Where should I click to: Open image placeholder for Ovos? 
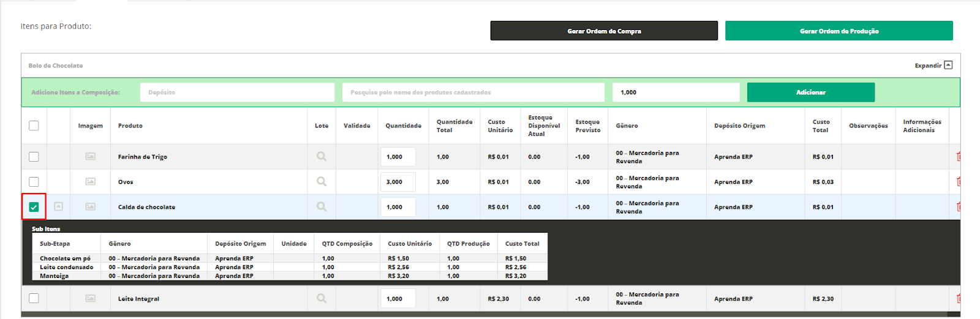pos(90,182)
